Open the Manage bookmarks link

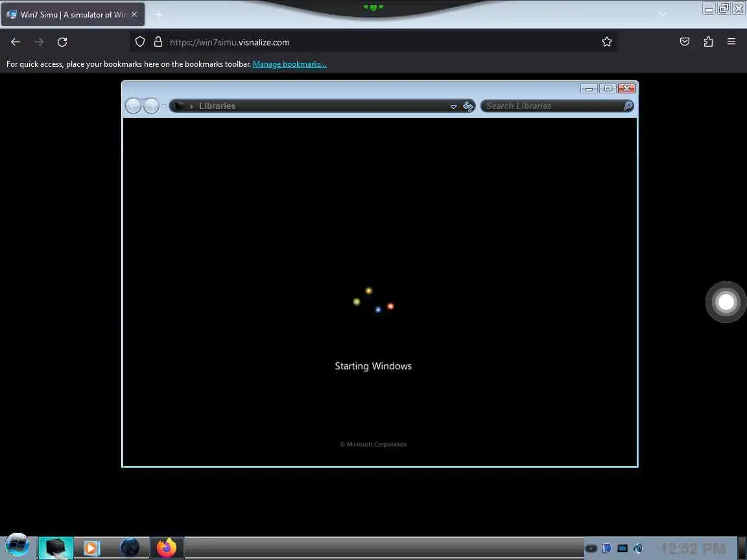point(290,64)
